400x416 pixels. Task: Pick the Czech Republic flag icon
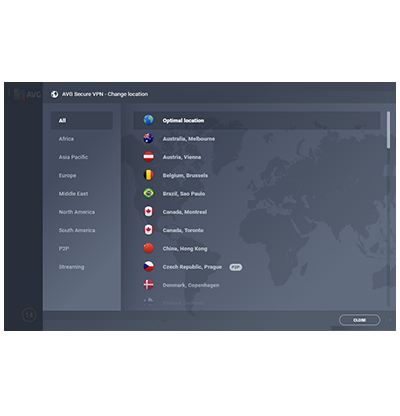point(148,267)
